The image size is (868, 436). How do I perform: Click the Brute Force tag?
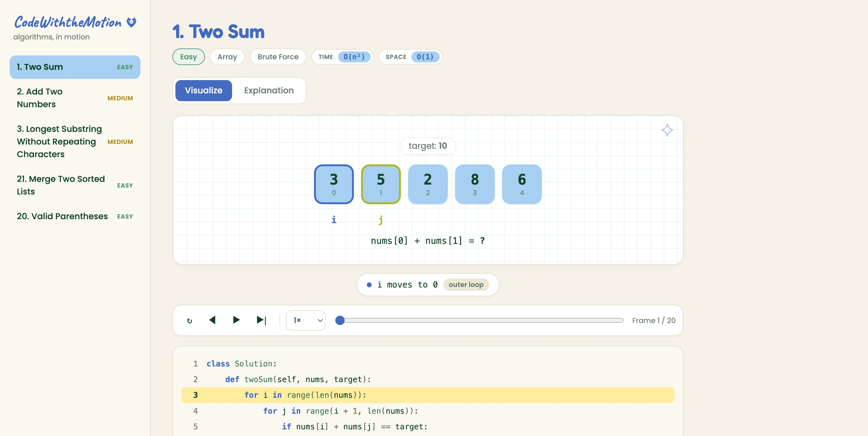(x=278, y=57)
